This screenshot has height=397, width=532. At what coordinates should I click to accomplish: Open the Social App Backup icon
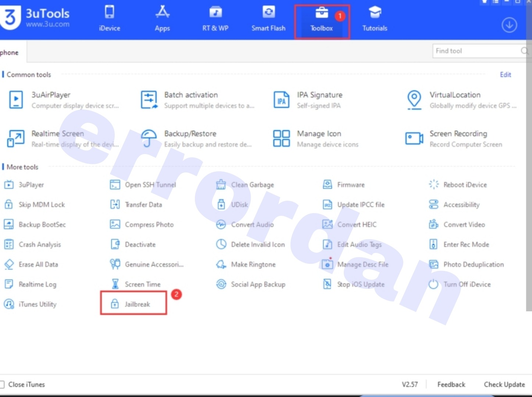(x=221, y=284)
